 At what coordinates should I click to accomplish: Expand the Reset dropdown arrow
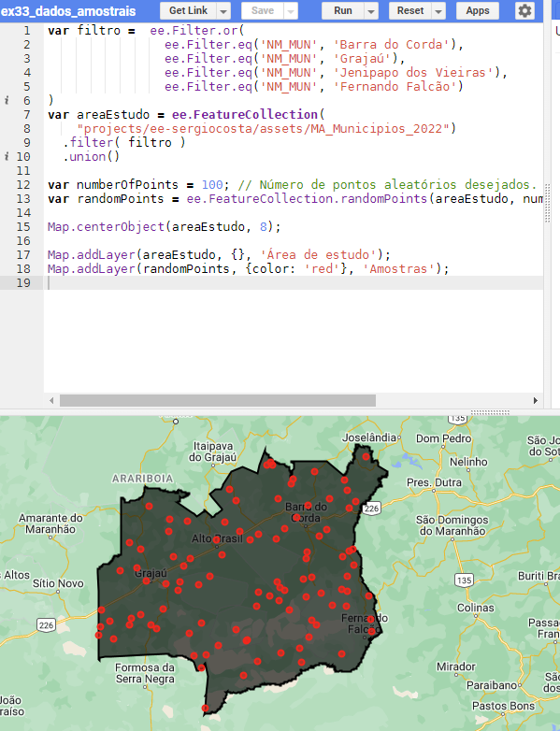click(x=438, y=10)
